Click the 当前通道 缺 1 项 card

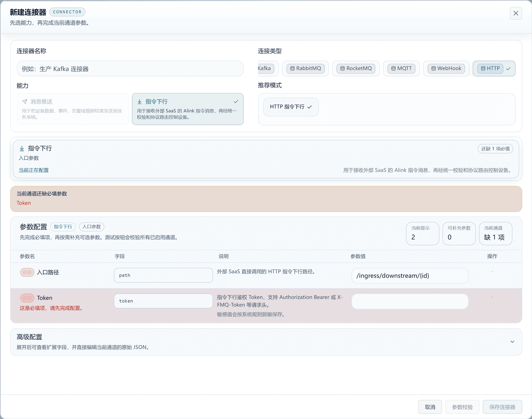495,234
